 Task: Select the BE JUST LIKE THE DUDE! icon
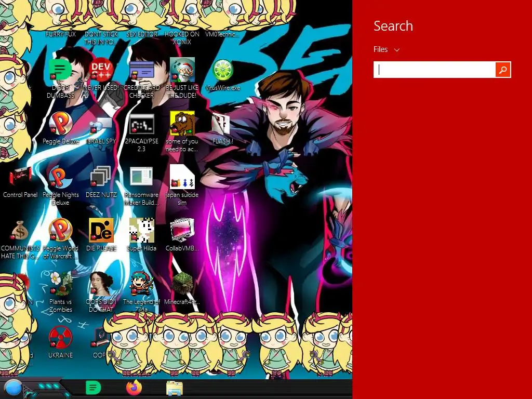182,70
